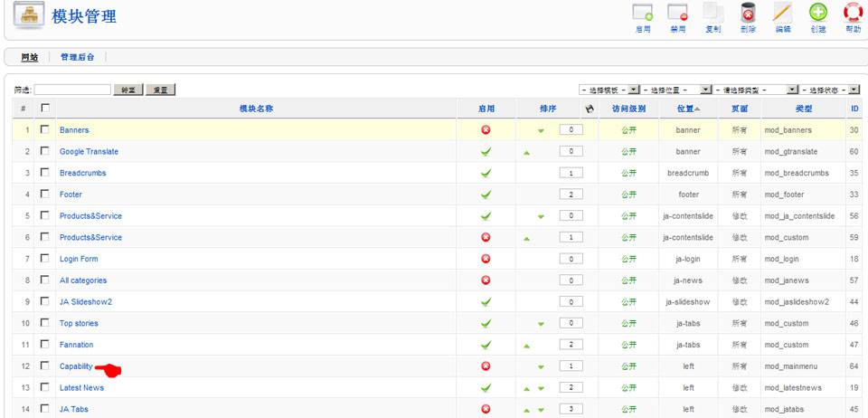Disable Google Translate via its green check
The height and width of the screenshot is (418, 868).
[486, 152]
